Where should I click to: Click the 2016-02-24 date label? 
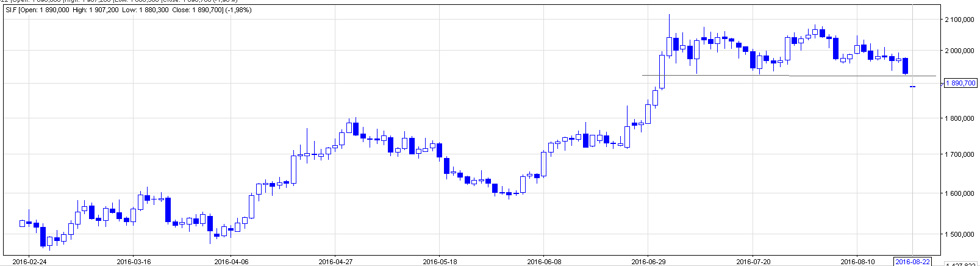tap(29, 262)
